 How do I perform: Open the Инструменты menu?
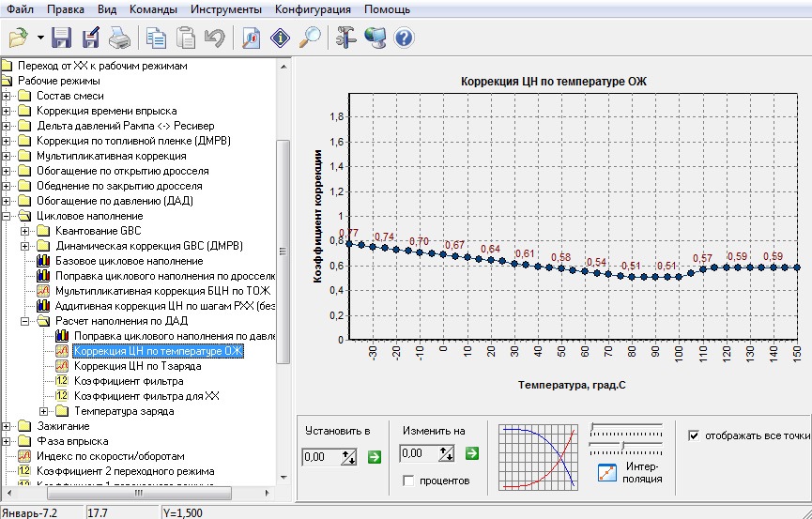(226, 9)
